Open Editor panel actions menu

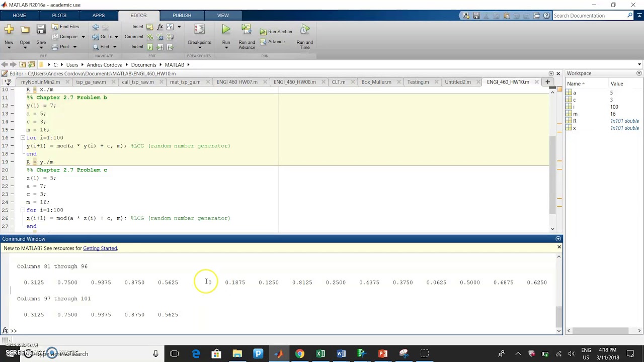[x=551, y=73]
